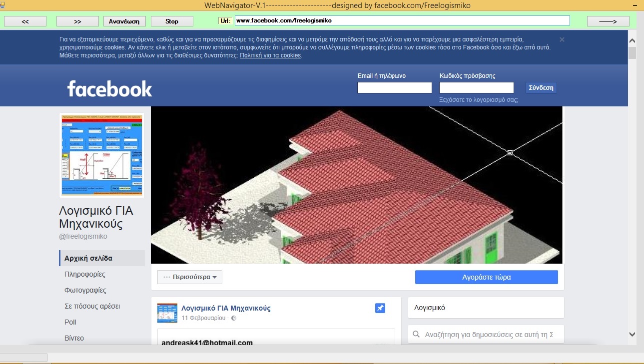
Task: Open the Φωτογραφίες sidebar item
Action: 85,290
